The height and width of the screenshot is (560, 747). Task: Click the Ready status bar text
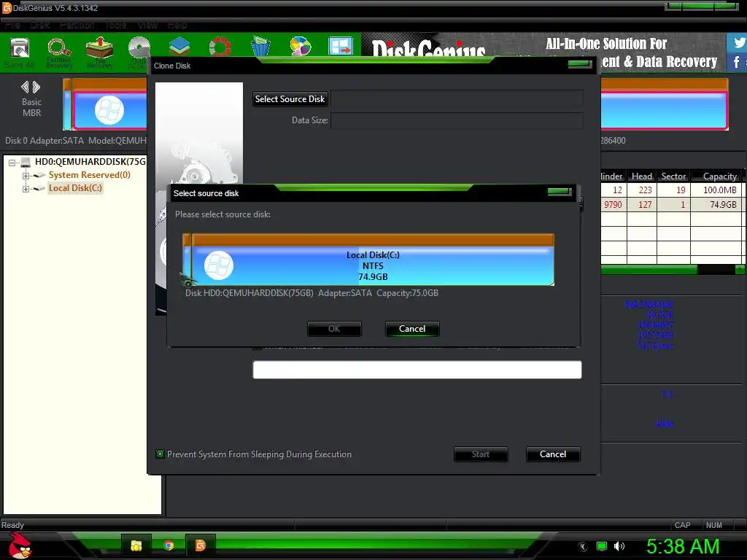click(12, 525)
